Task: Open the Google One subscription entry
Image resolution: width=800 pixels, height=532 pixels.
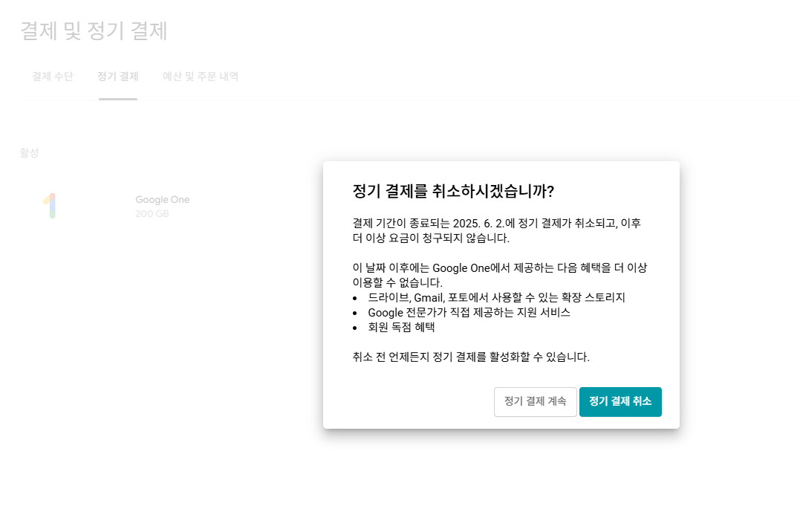Action: tap(162, 200)
